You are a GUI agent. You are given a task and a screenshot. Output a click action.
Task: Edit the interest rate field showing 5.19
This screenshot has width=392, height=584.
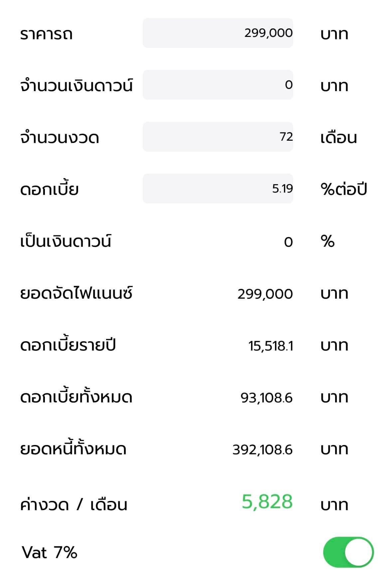(x=218, y=189)
